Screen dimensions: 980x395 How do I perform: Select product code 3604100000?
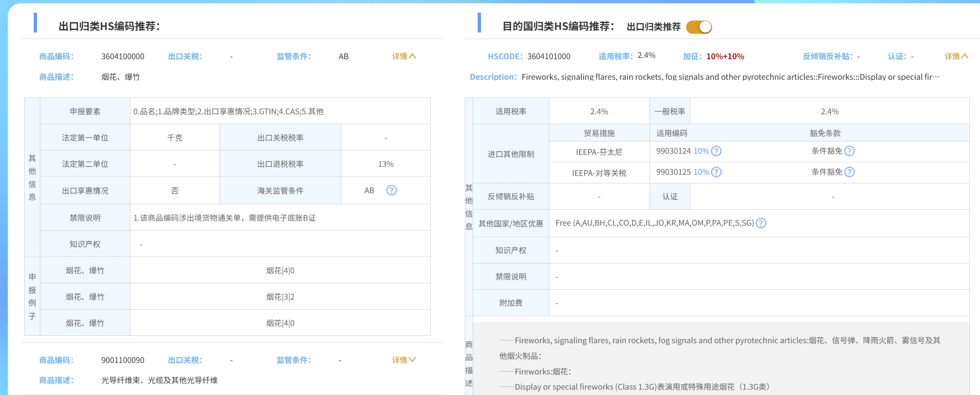click(x=122, y=56)
